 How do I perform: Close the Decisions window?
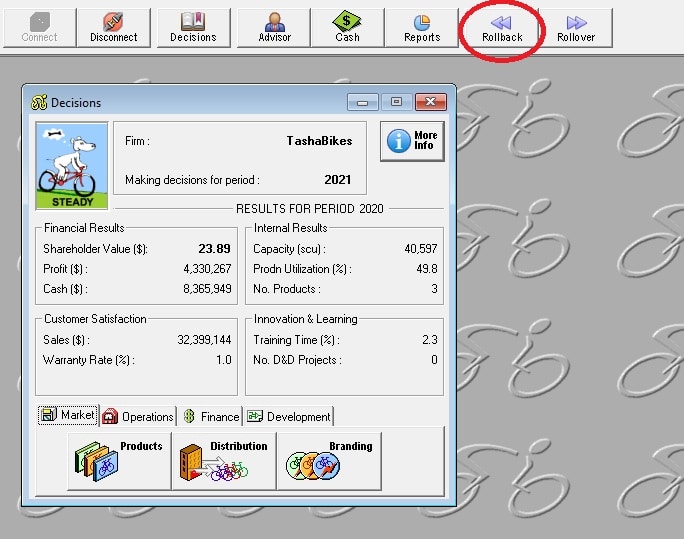430,102
